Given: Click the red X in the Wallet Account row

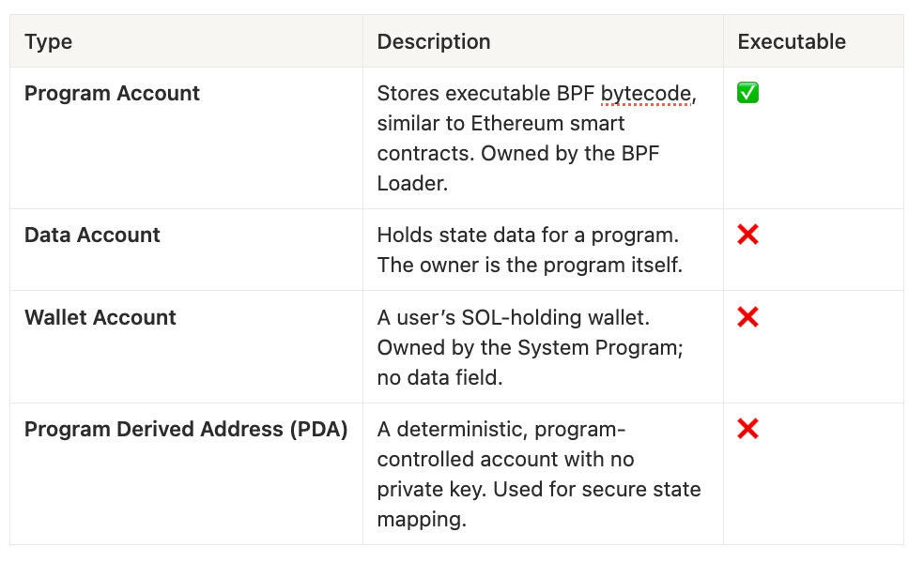Looking at the screenshot, I should (x=747, y=317).
